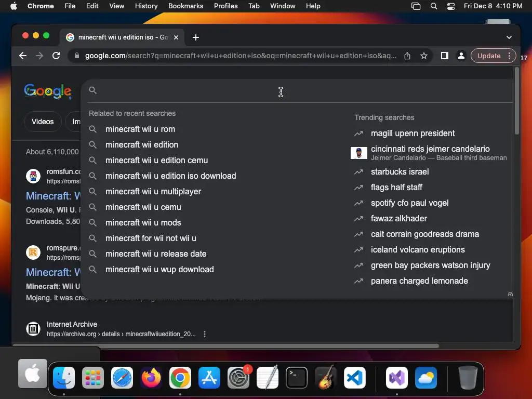Open options for the Internet Archive result

pyautogui.click(x=205, y=334)
